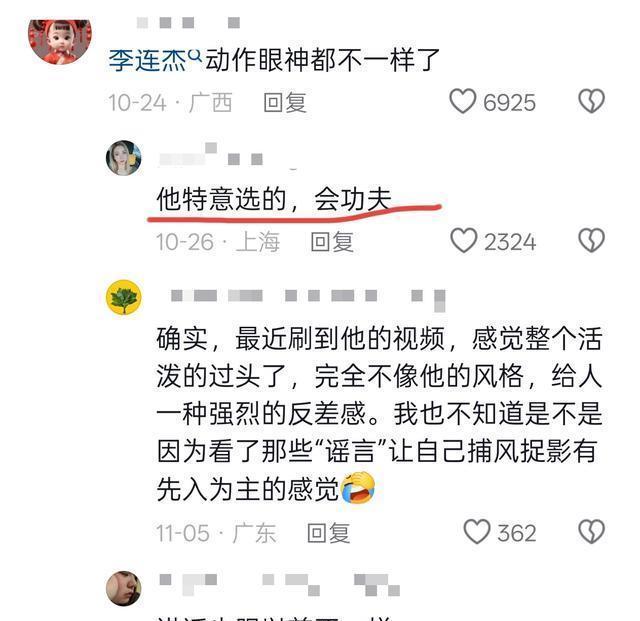This screenshot has width=640, height=621.
Task: Tap the search icon beside 李连杰
Action: click(x=195, y=56)
